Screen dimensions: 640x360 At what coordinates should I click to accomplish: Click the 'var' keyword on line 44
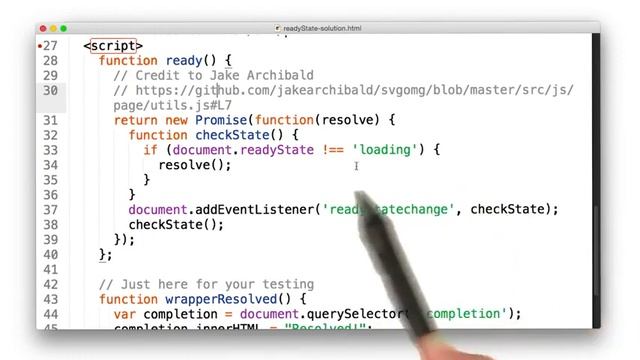[124, 314]
